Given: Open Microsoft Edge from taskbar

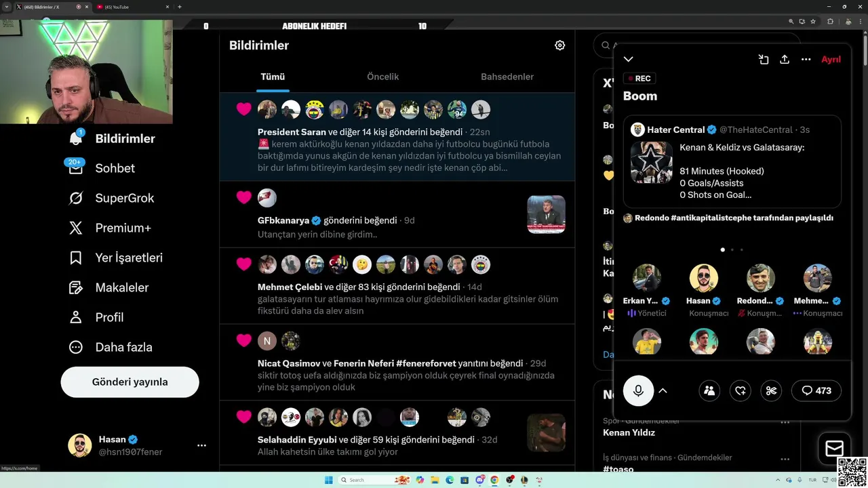Looking at the screenshot, I should coord(450,480).
